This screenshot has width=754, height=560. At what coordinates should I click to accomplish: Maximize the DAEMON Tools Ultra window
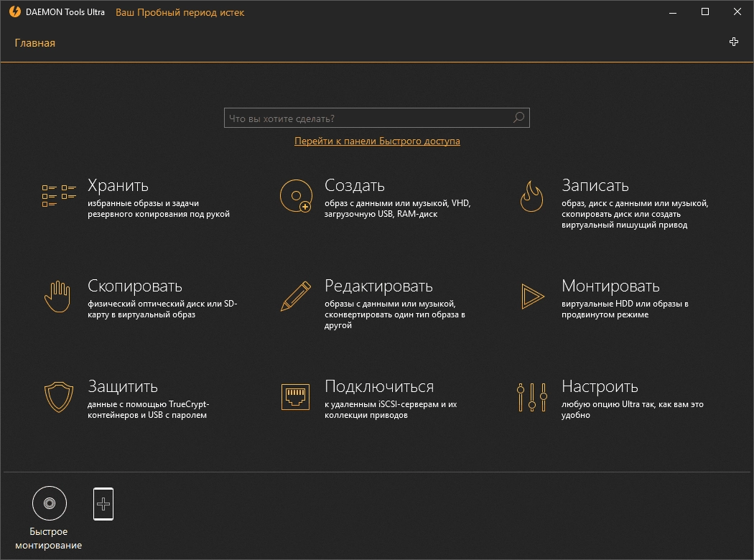tap(705, 12)
